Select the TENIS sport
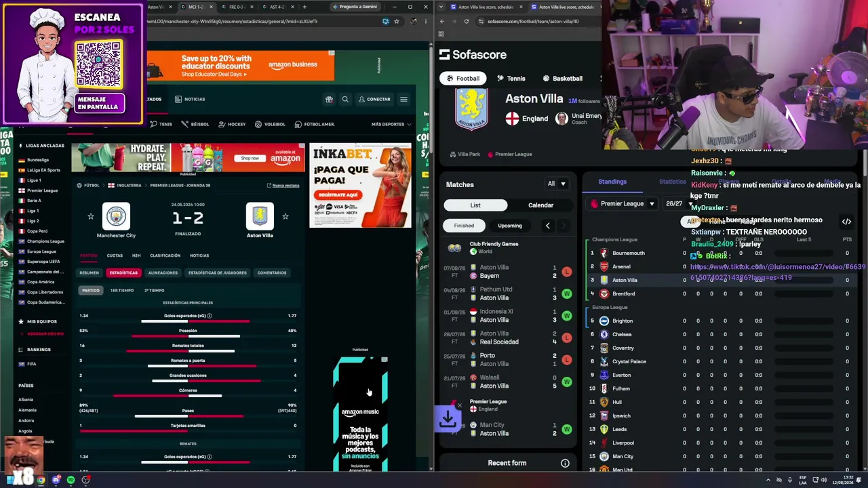868x488 pixels. 161,124
